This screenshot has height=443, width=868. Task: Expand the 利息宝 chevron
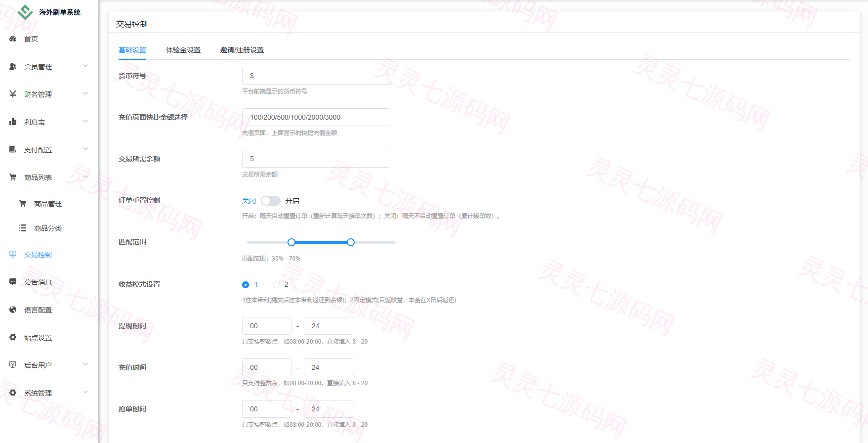[85, 121]
